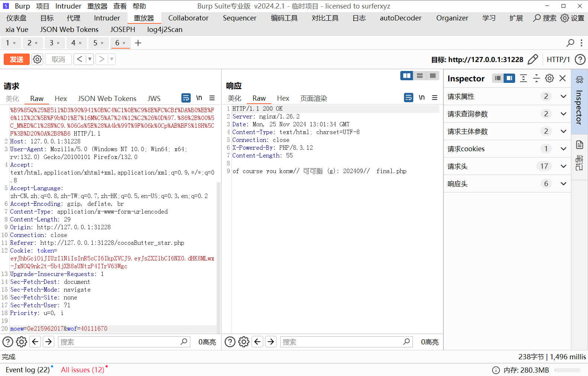Open the Intruder main tab
Image resolution: width=588 pixels, height=376 pixels.
(x=107, y=18)
